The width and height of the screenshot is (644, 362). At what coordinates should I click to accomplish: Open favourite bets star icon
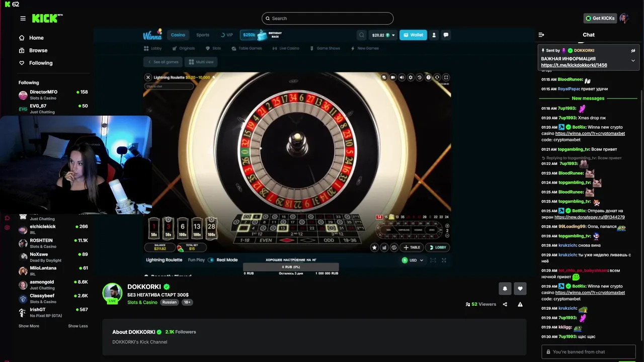pos(374,247)
